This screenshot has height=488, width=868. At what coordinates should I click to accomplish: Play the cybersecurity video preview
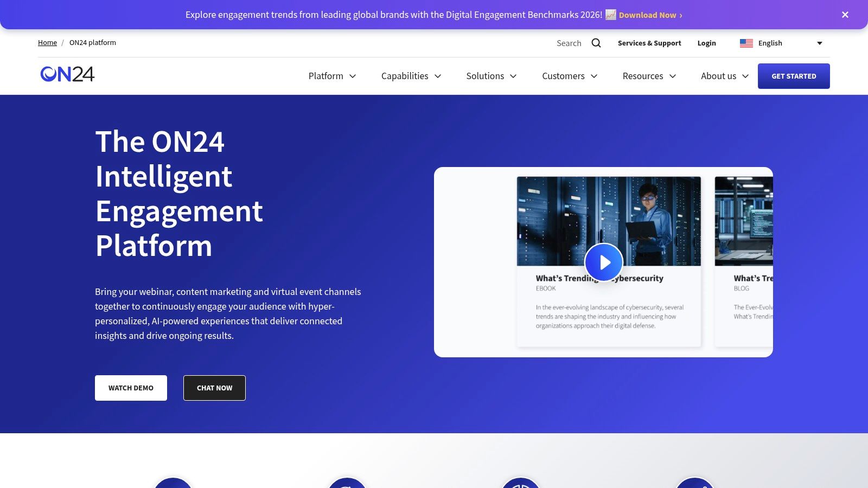point(604,262)
